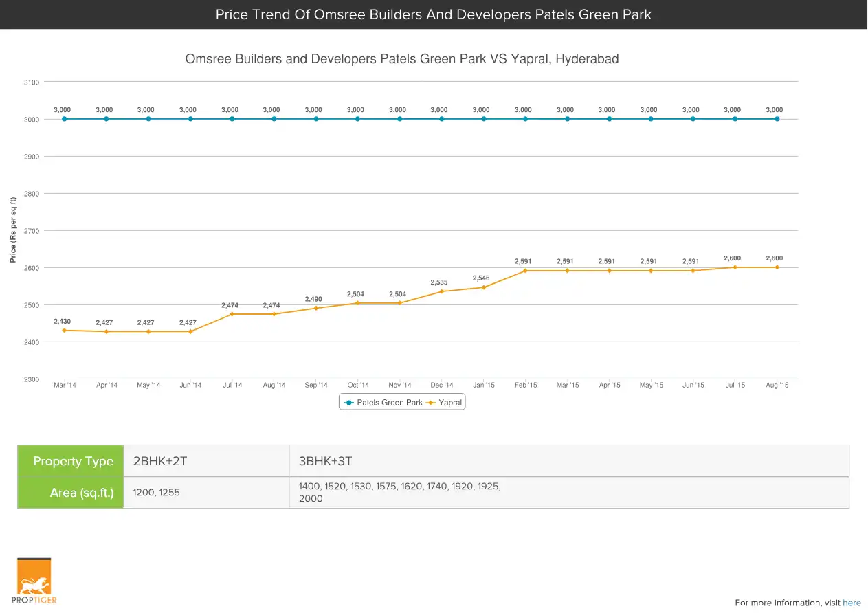Click Yapral 2,490 point at Sep '14
The width and height of the screenshot is (868, 613).
316,308
